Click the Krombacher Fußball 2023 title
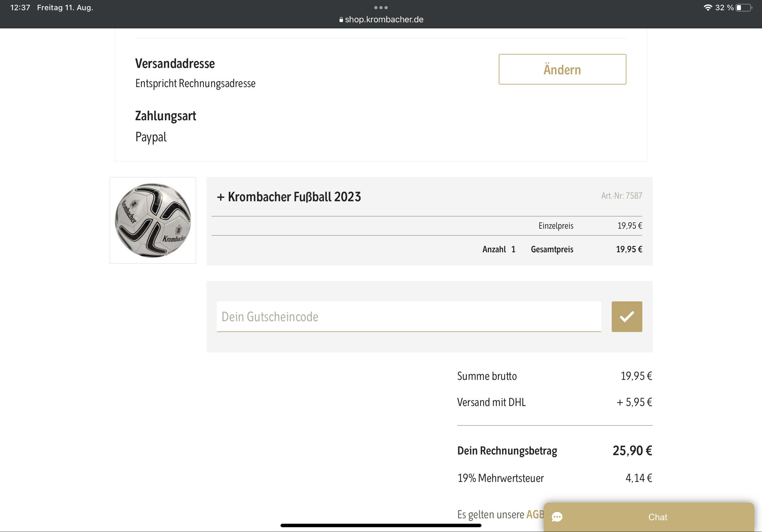Viewport: 762px width, 532px height. [294, 197]
